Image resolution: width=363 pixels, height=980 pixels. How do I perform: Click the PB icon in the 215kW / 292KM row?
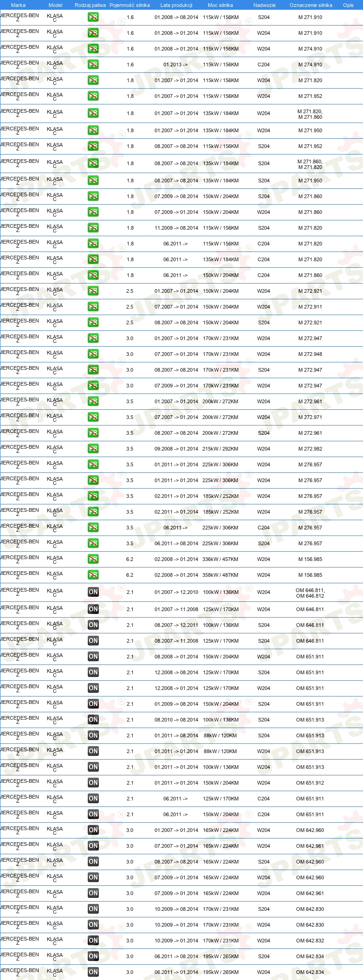tap(93, 449)
